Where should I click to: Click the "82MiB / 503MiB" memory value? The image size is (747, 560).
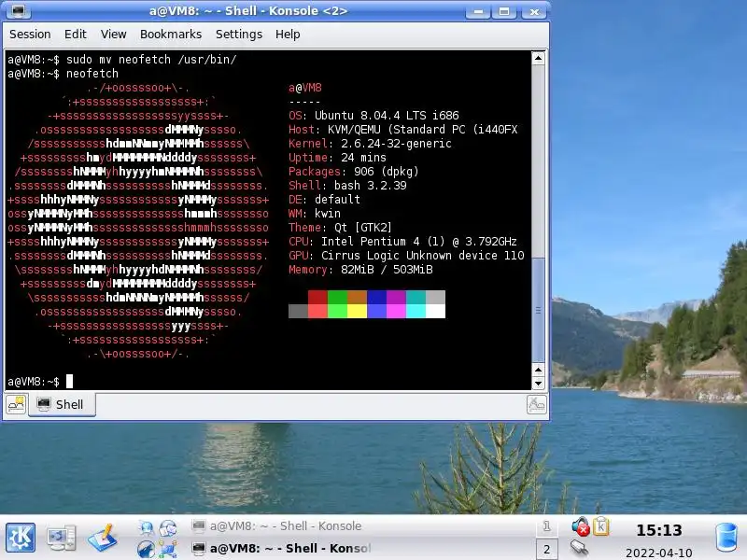pyautogui.click(x=387, y=270)
